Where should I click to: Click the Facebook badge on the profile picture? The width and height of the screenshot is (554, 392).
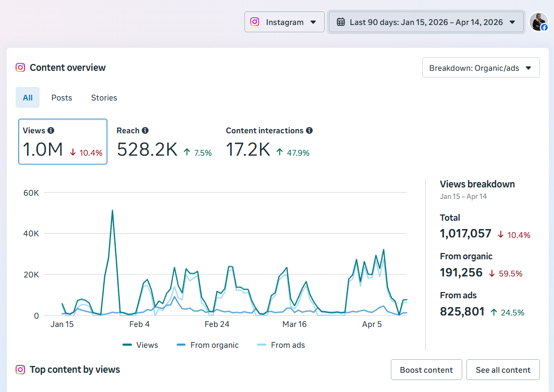[545, 28]
